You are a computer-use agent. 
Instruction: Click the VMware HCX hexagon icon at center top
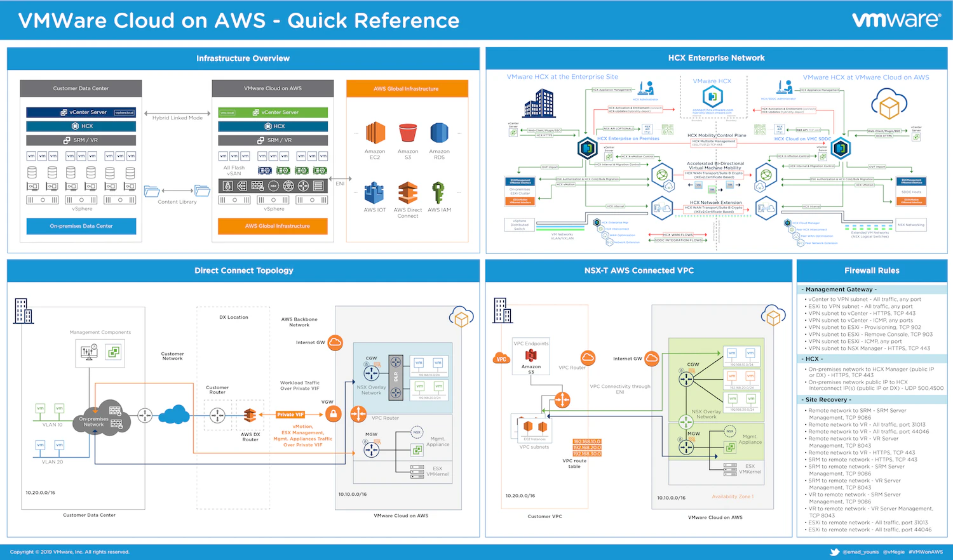(712, 97)
